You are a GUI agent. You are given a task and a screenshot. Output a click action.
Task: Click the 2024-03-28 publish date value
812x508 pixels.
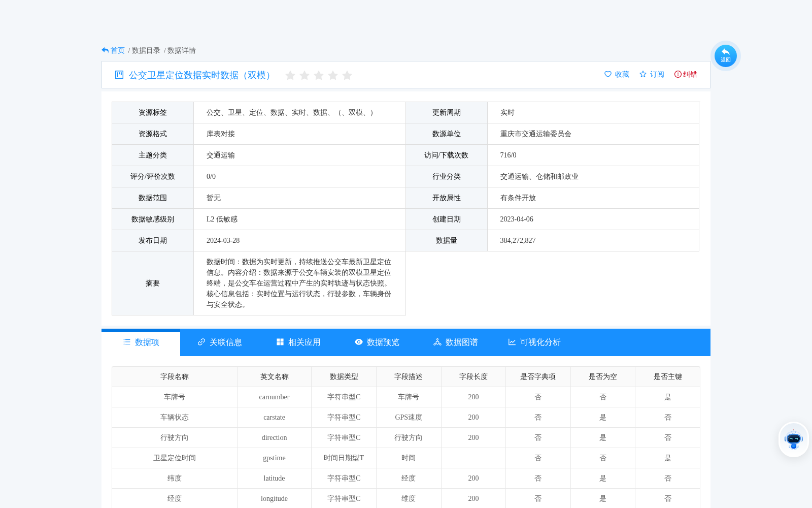[x=223, y=240]
